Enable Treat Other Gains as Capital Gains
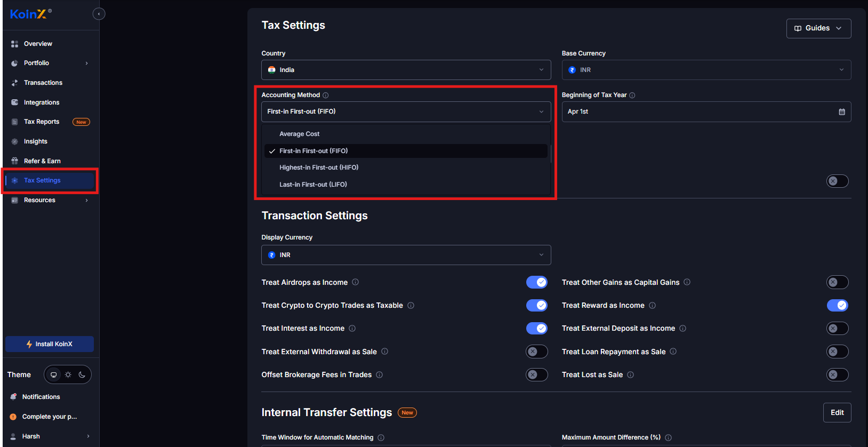 point(838,282)
